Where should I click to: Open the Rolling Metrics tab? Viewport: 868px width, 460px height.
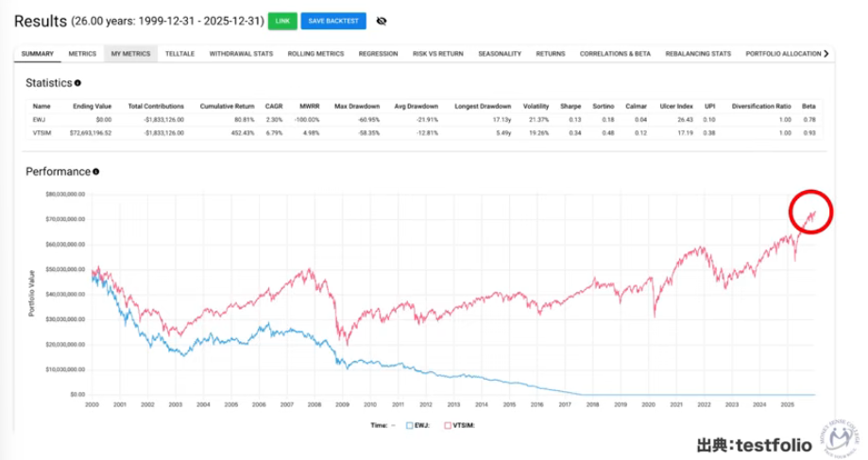(x=315, y=54)
